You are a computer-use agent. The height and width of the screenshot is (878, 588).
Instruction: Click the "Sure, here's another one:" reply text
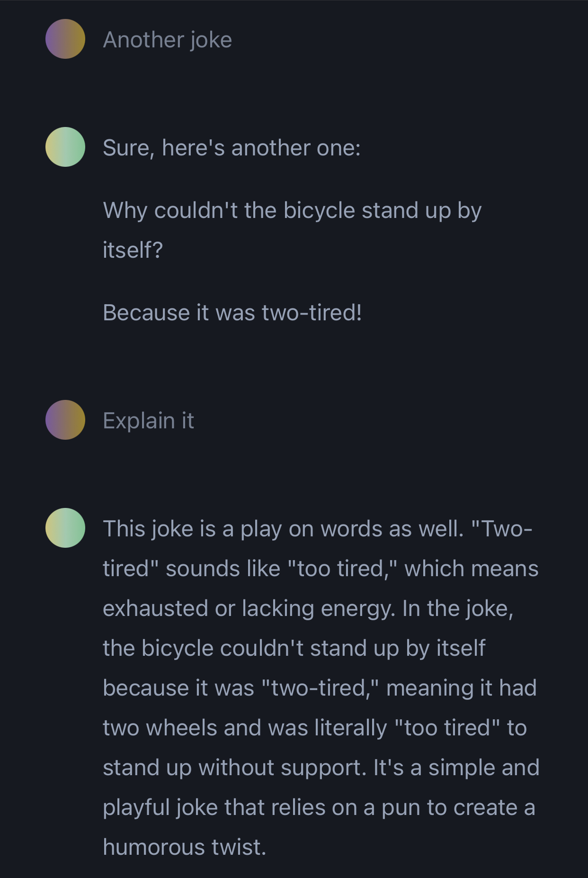[x=232, y=148]
